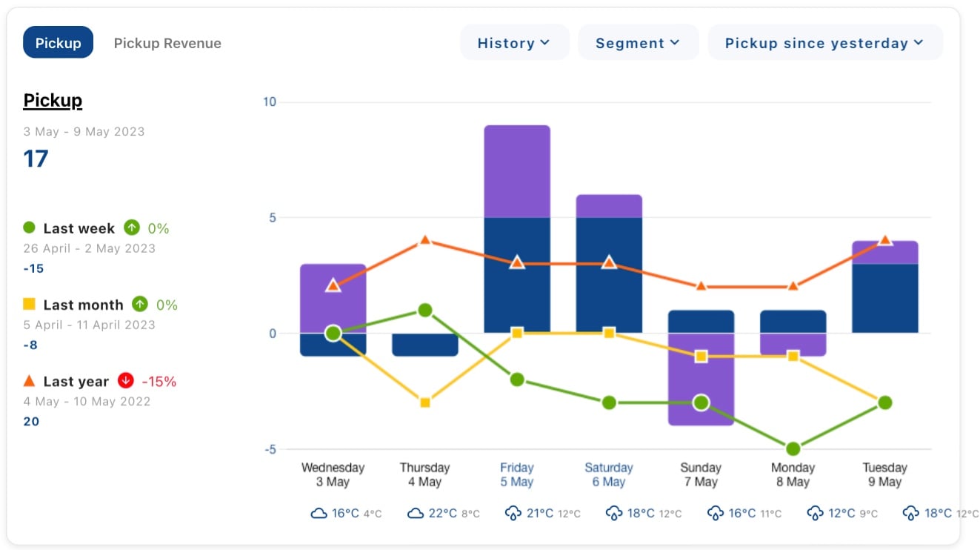
Task: Toggle the Last month comparison series
Action: (83, 305)
